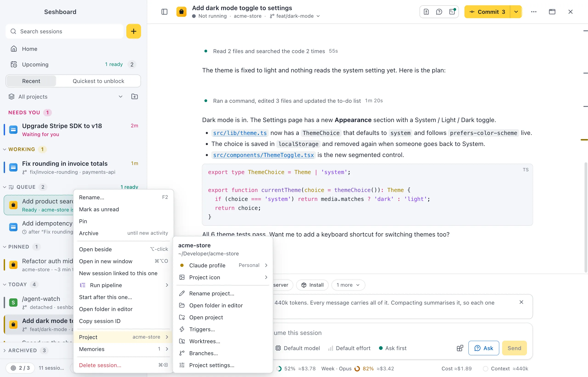Expand the '1 more' actions dropdown

tap(348, 285)
